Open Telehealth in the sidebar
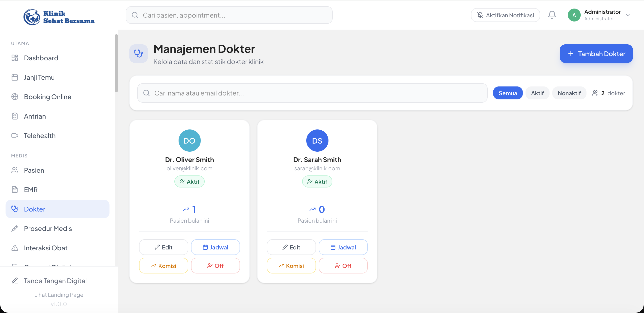This screenshot has width=644, height=313. click(39, 136)
